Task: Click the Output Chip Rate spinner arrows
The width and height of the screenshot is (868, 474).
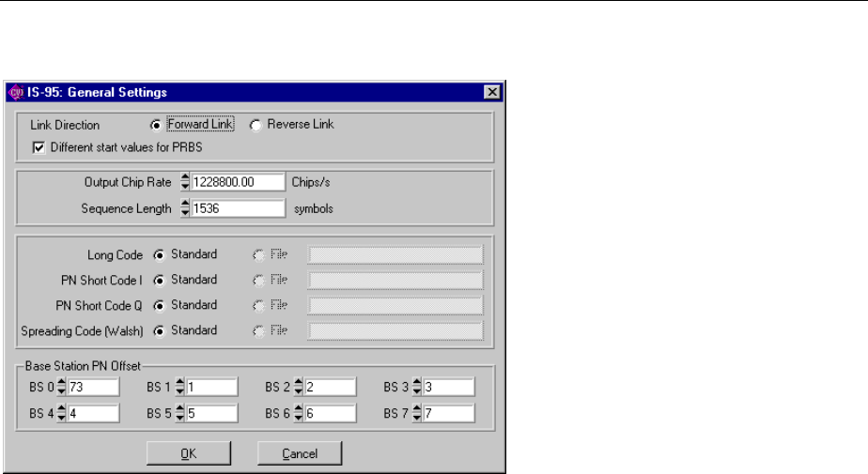Action: (185, 182)
